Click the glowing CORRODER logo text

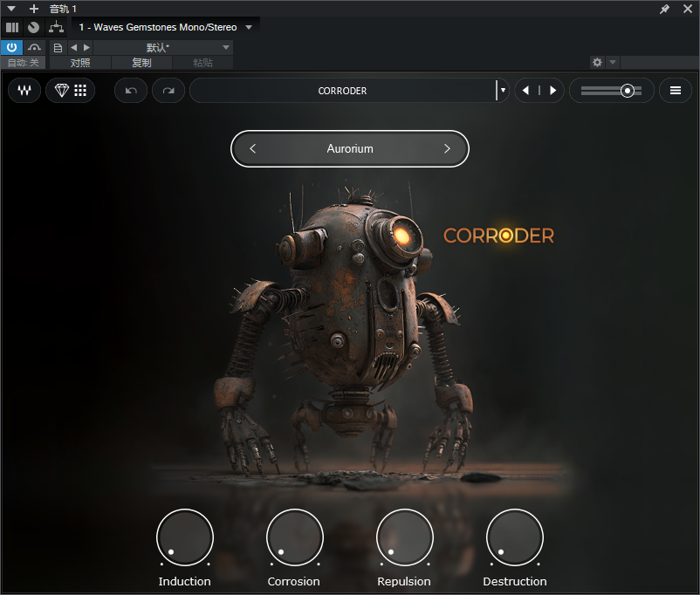(x=498, y=236)
